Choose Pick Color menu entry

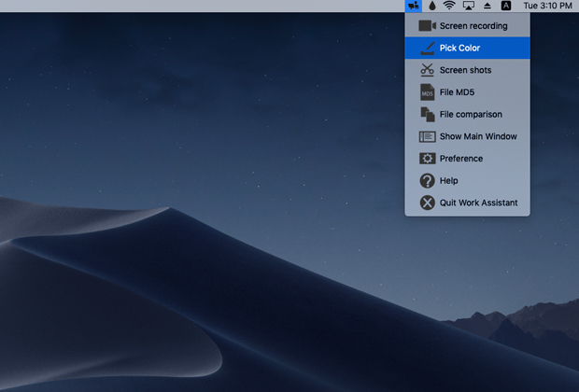[468, 48]
